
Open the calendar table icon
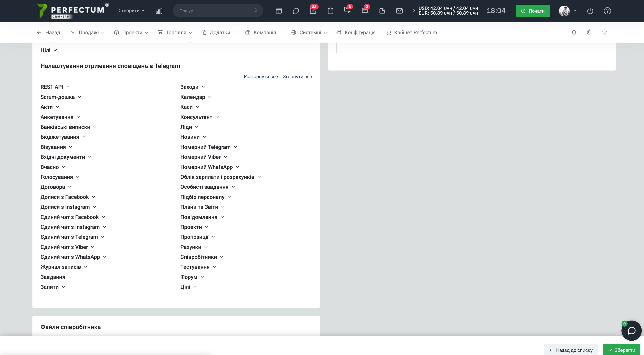279,11
